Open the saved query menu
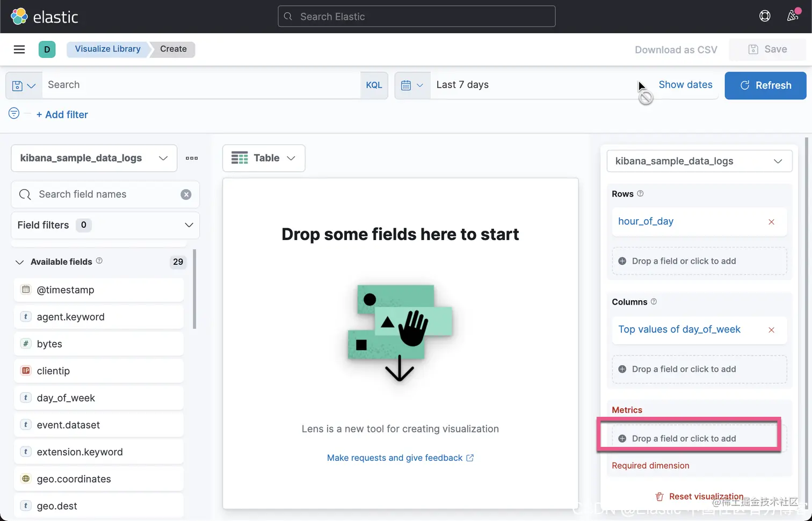The height and width of the screenshot is (521, 812). 24,85
